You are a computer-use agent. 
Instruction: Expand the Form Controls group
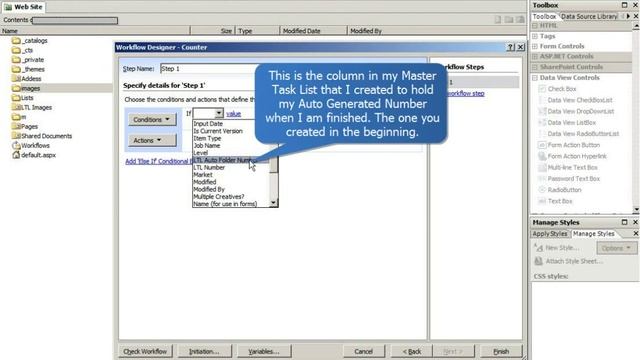[535, 46]
